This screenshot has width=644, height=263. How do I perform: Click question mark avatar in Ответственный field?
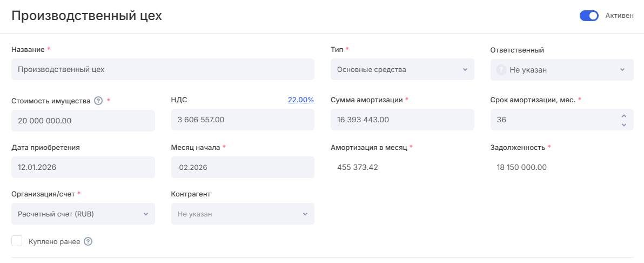501,70
